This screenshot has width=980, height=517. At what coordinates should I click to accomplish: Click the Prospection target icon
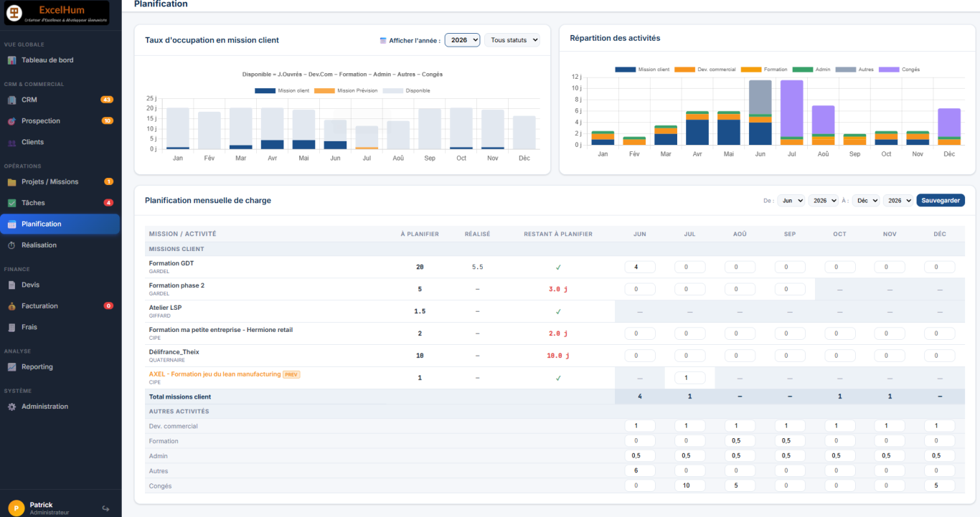point(11,121)
